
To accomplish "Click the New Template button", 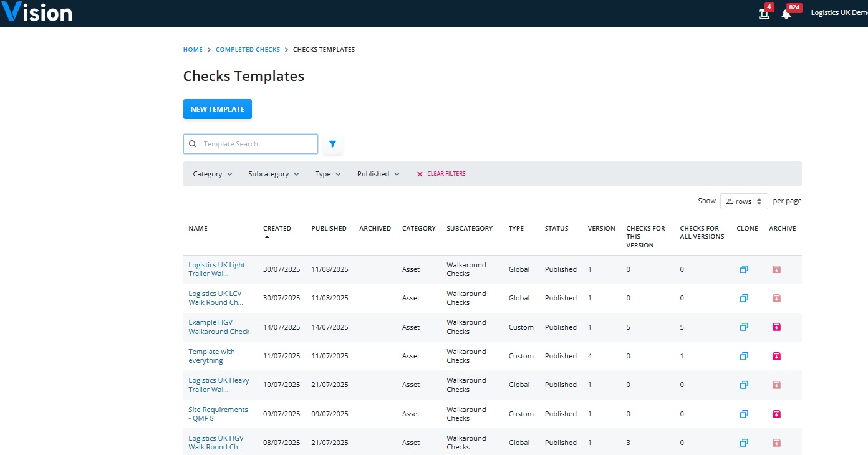I will [x=218, y=109].
